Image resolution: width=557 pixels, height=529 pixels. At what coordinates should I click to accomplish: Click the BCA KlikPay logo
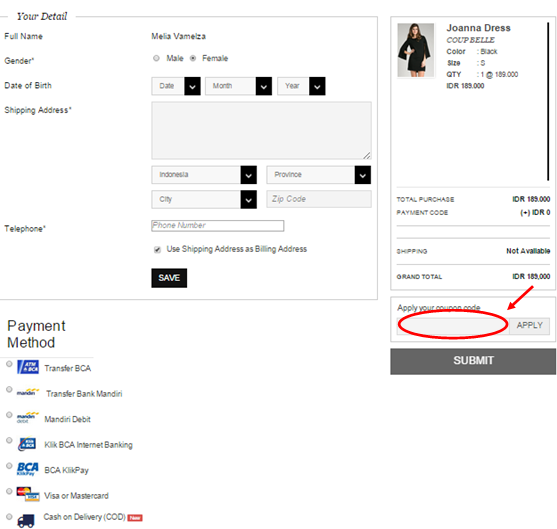click(27, 469)
